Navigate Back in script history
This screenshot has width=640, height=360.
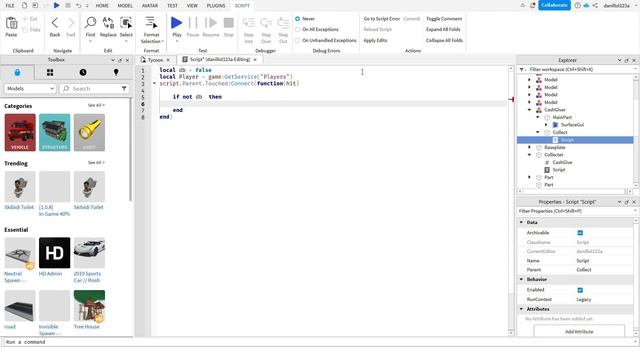click(x=55, y=23)
